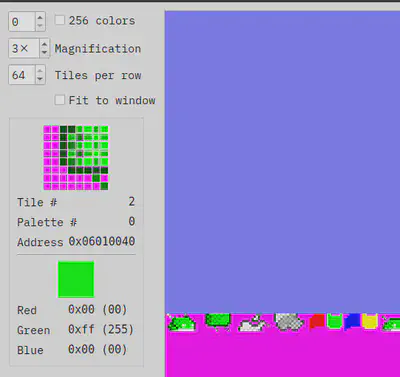Select the first green turtle shell tile
The height and width of the screenshot is (377, 400).
182,323
